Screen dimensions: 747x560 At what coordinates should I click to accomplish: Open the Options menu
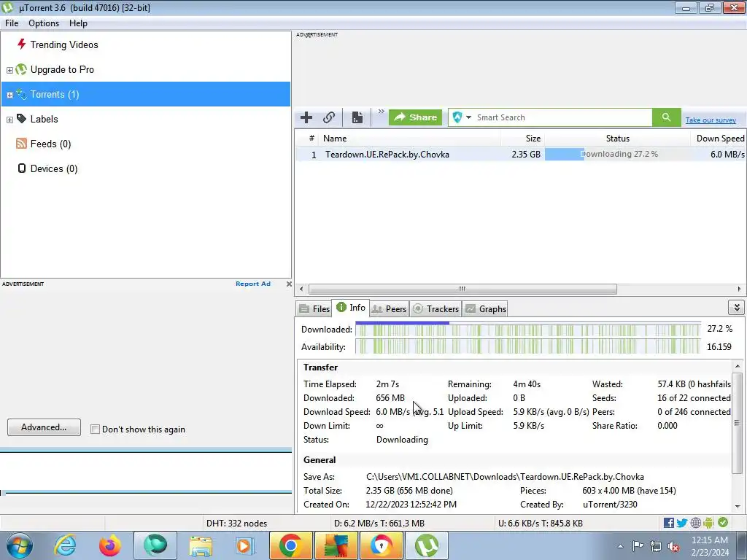pyautogui.click(x=44, y=23)
